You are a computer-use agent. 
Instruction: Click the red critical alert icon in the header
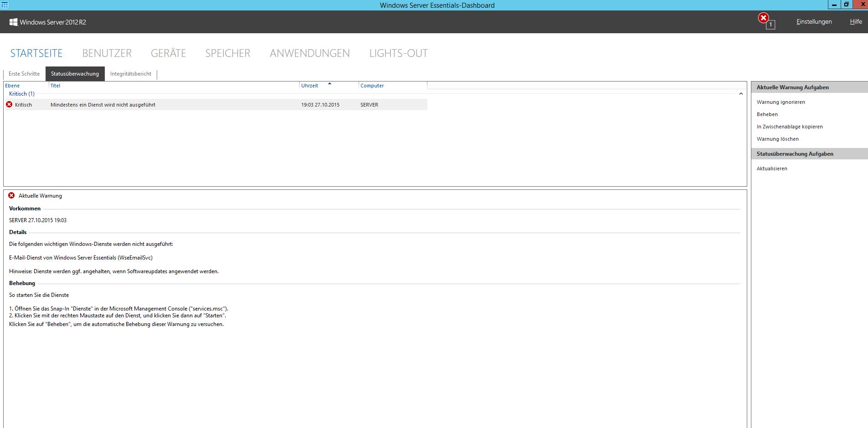(x=763, y=18)
